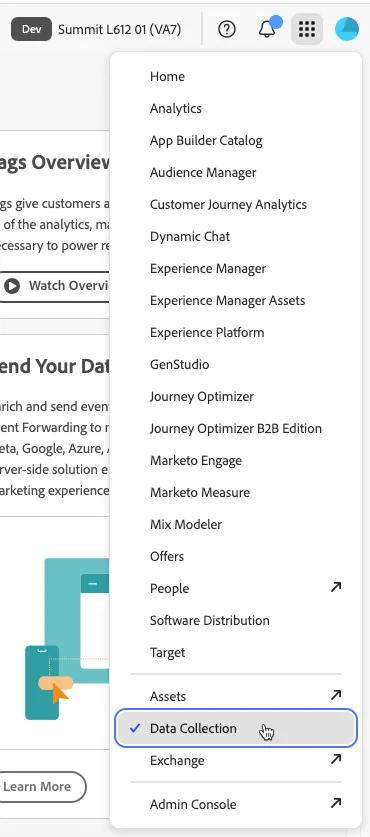Click the Learn More button

[42, 786]
